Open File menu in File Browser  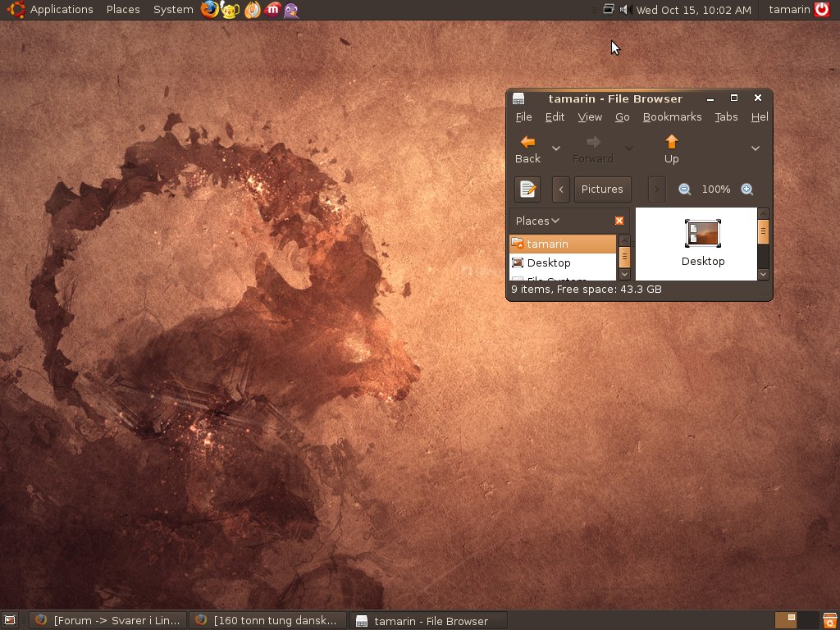coord(523,116)
